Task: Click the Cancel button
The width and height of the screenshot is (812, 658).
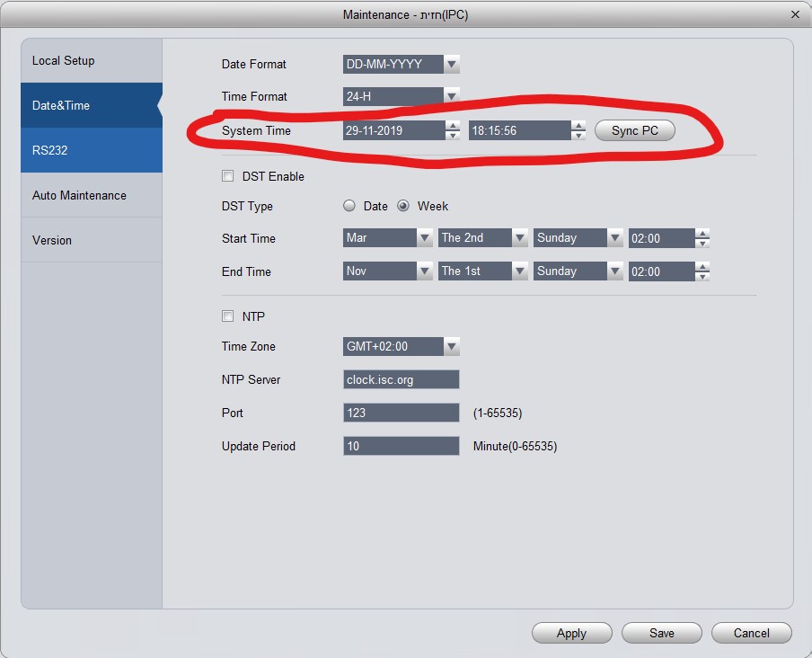Action: coord(752,633)
